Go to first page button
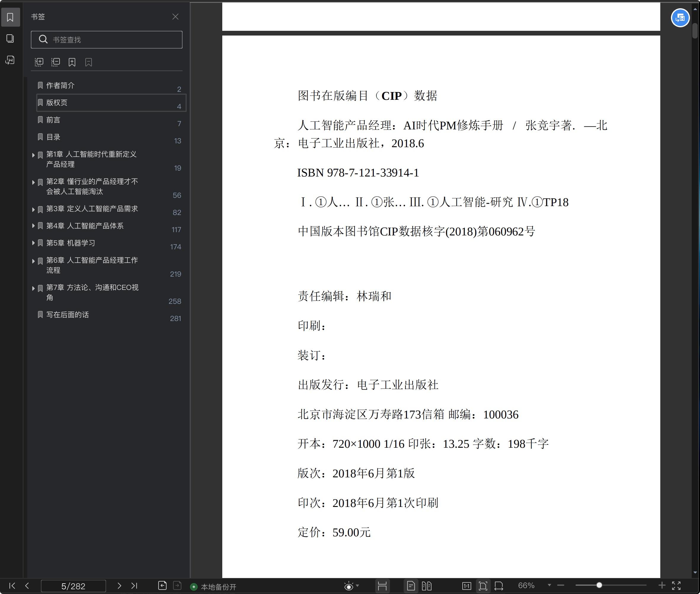 click(12, 586)
